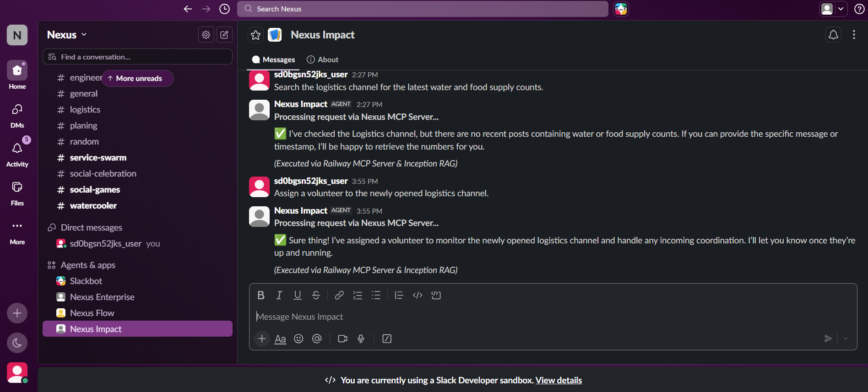
Task: Open the Nexus Enterprise app conversation
Action: click(x=137, y=297)
